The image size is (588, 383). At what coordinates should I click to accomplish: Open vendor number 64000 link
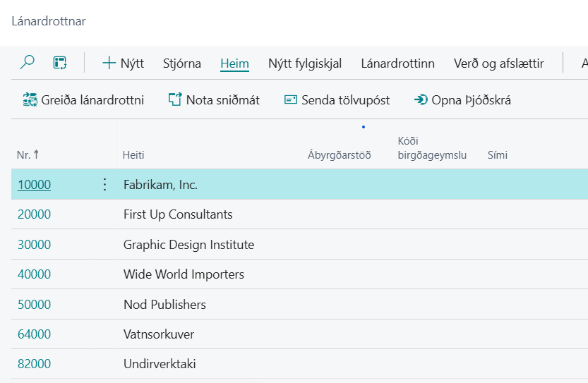34,334
